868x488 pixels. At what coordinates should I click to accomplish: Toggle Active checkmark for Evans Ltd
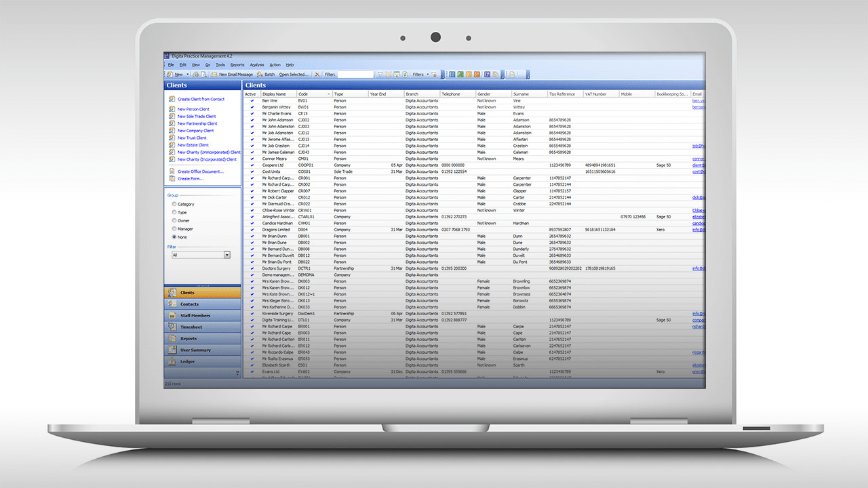tap(252, 371)
